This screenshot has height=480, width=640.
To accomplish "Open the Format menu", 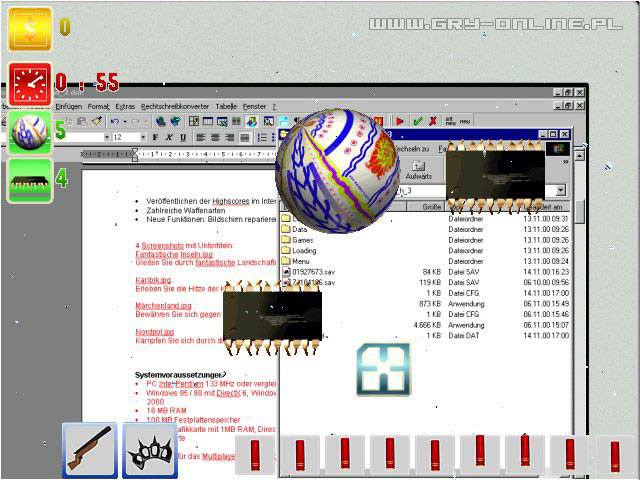I will pos(99,107).
